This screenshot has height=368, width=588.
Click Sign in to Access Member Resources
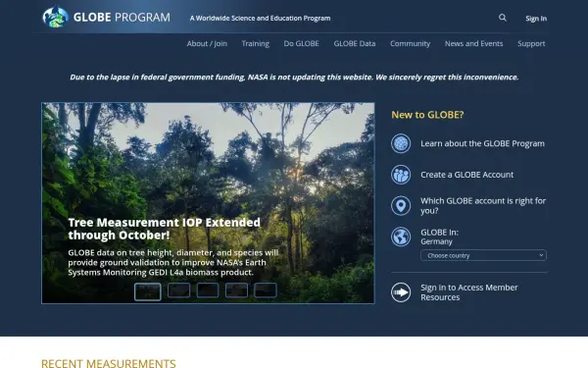tap(468, 292)
